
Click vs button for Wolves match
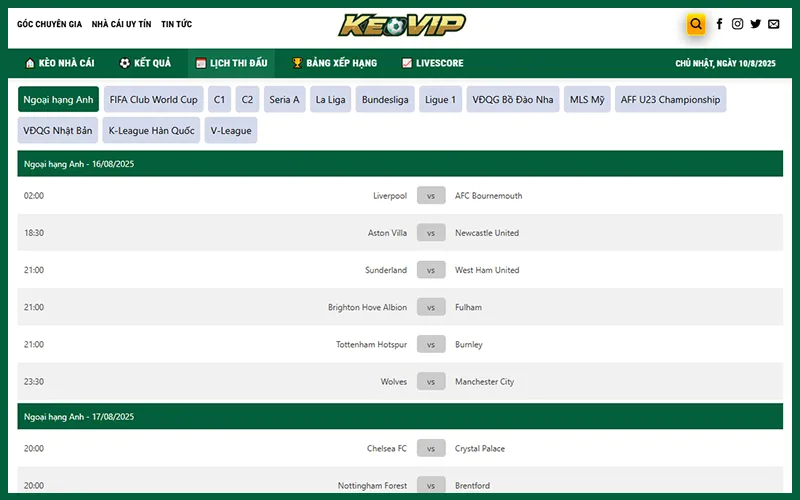pos(431,382)
